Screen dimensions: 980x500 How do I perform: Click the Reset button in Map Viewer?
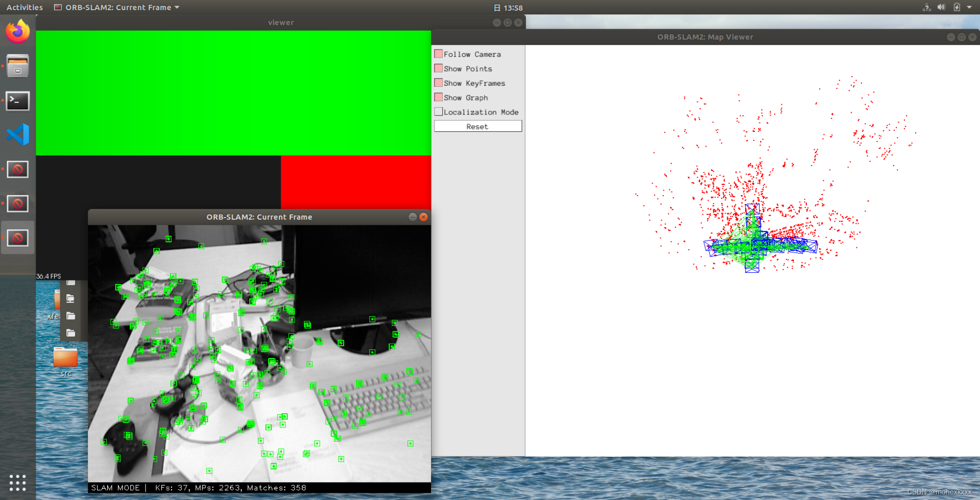point(478,126)
